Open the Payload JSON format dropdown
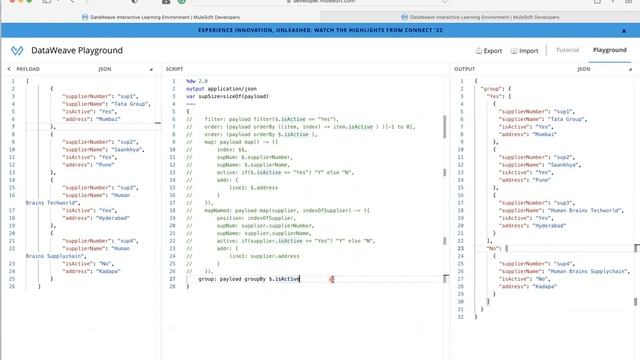Image resolution: width=640 pixels, height=360 pixels. [x=125, y=69]
